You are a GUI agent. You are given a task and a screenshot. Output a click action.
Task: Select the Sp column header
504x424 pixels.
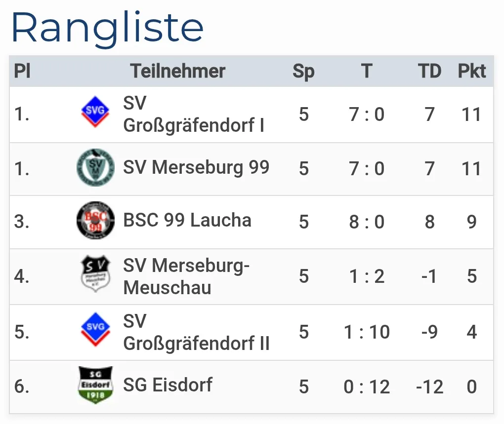(x=303, y=72)
